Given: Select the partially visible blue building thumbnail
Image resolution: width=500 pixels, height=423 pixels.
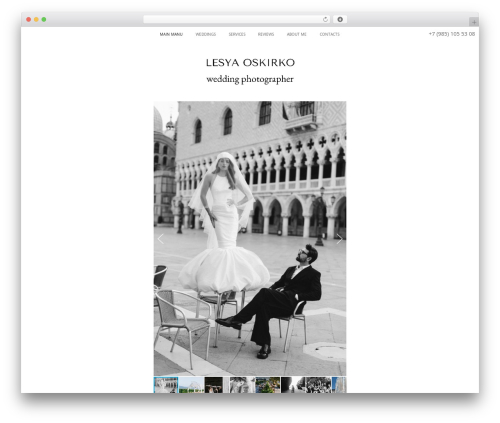Looking at the screenshot, I should tap(339, 385).
